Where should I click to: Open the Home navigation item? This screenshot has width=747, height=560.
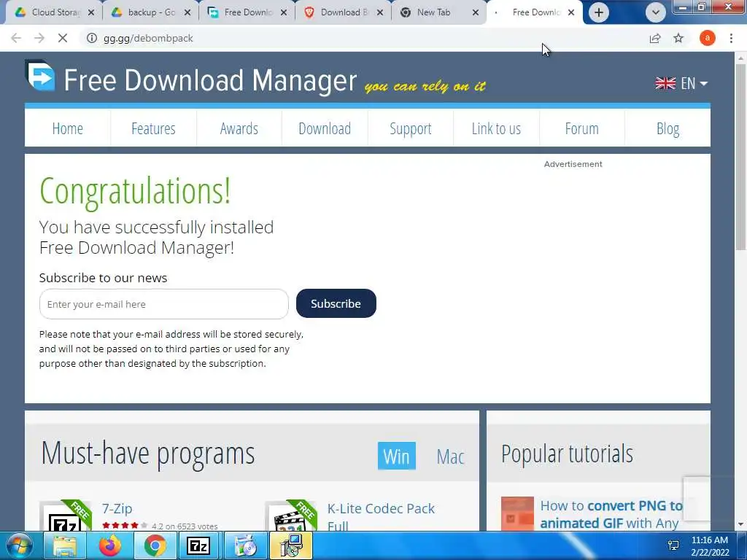click(x=68, y=128)
